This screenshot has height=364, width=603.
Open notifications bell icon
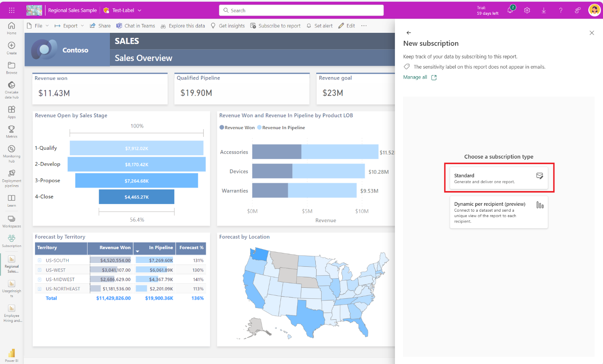[x=510, y=10]
